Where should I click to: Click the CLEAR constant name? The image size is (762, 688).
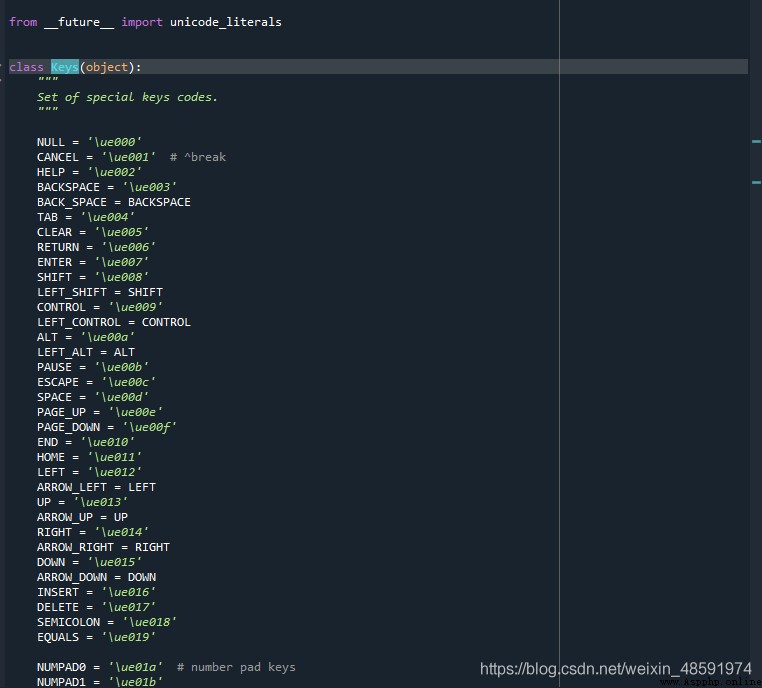tap(54, 232)
